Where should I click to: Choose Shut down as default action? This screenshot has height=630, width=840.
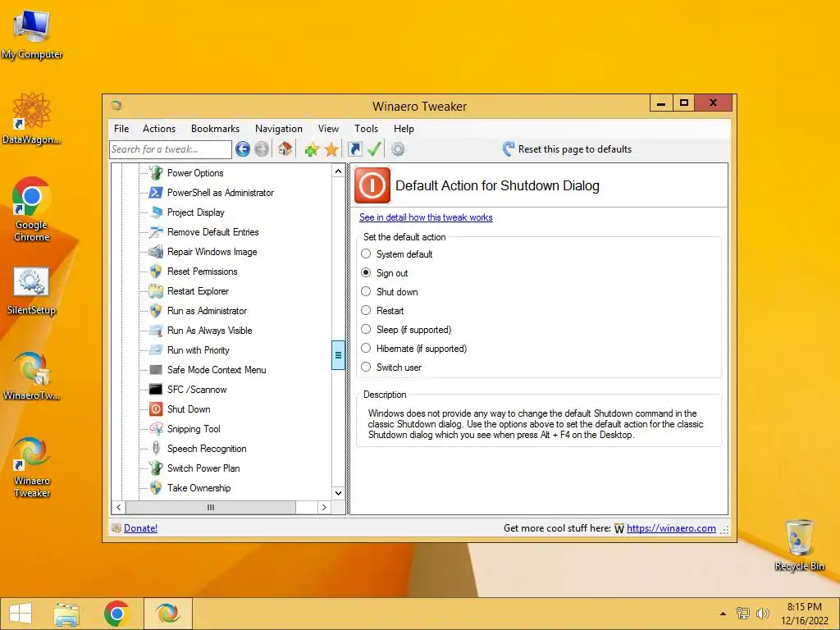366,291
